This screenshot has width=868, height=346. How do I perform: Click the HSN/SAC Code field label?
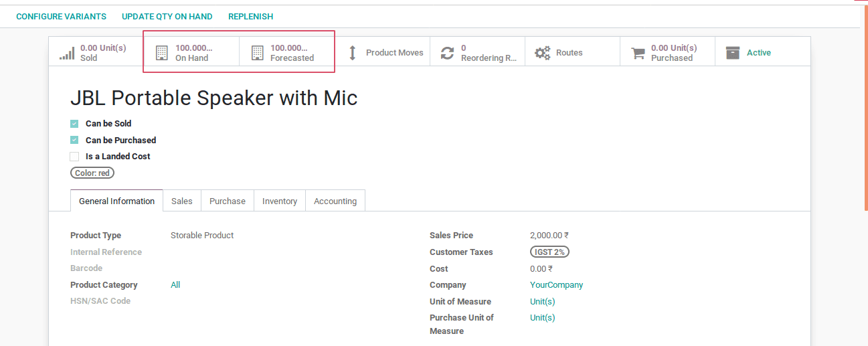pyautogui.click(x=100, y=301)
